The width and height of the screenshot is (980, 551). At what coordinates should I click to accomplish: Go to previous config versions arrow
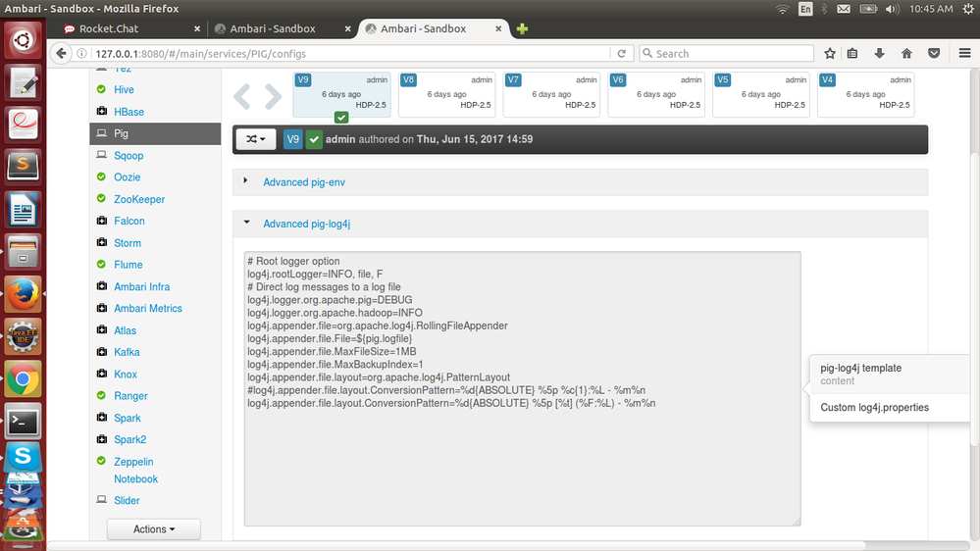coord(242,96)
